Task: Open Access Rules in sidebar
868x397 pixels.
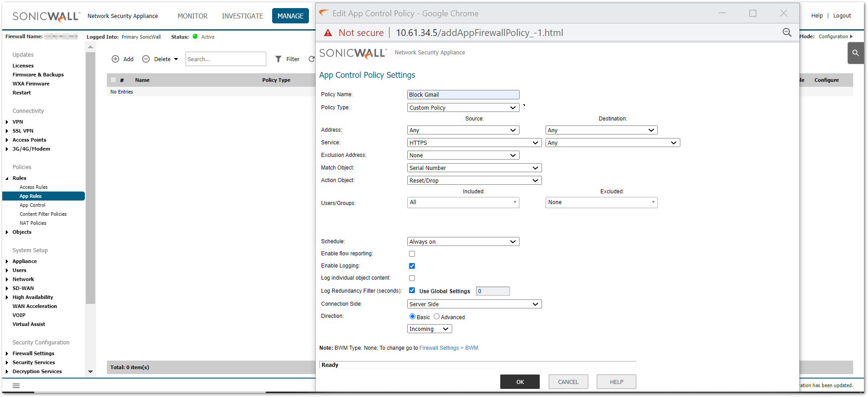Action: pos(34,187)
